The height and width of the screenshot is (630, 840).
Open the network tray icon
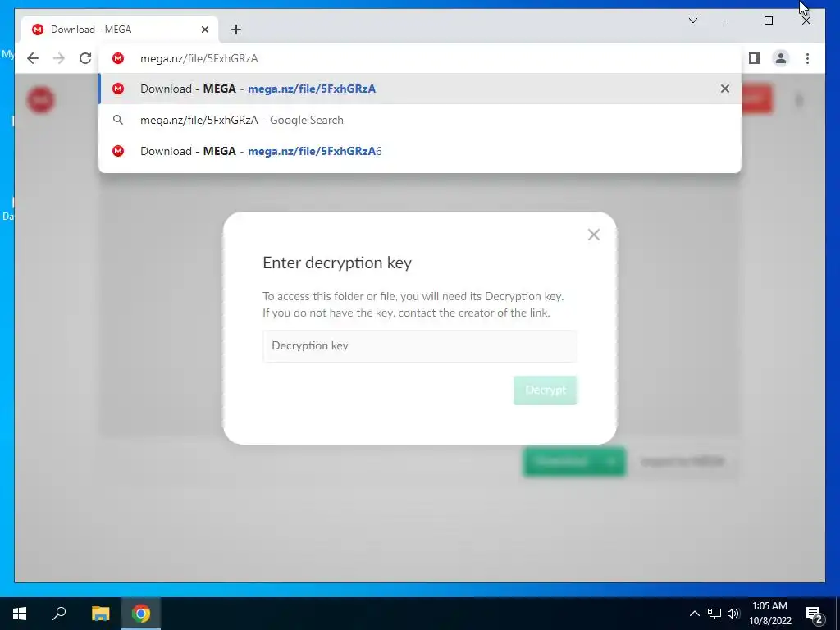coord(714,614)
